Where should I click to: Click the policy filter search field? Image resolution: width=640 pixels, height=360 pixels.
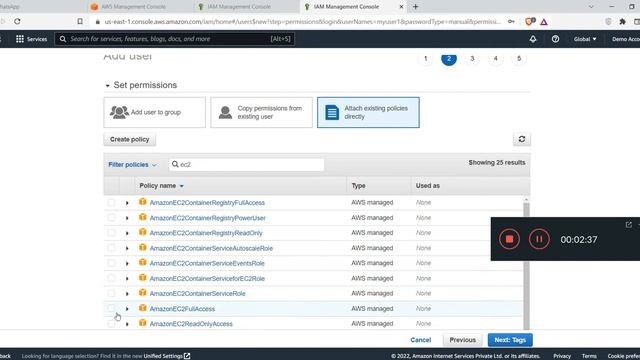coord(247,164)
